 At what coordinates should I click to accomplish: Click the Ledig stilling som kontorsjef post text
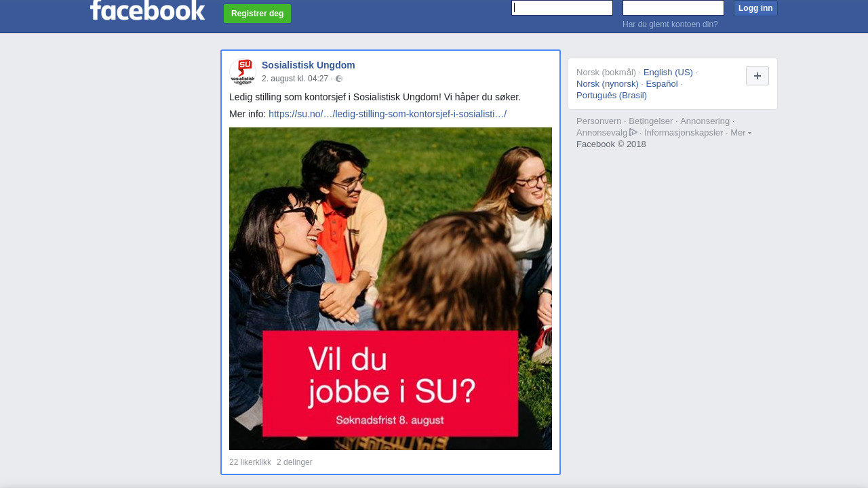pos(375,97)
